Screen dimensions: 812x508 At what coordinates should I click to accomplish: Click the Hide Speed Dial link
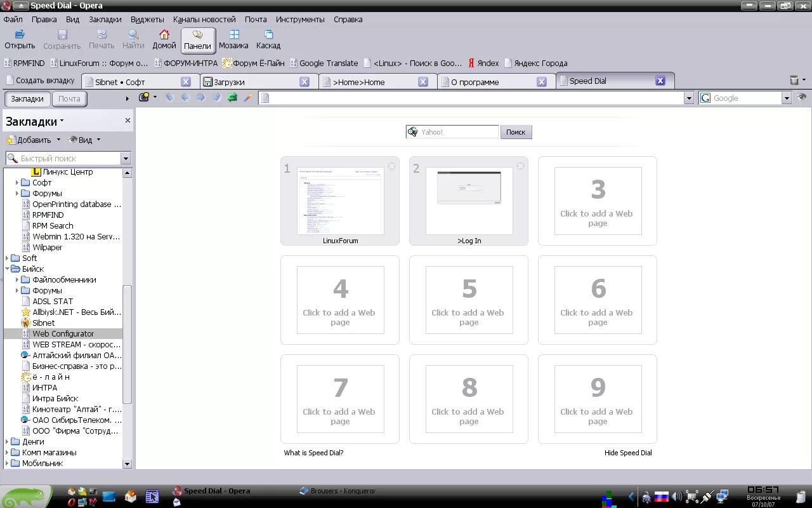coord(628,453)
